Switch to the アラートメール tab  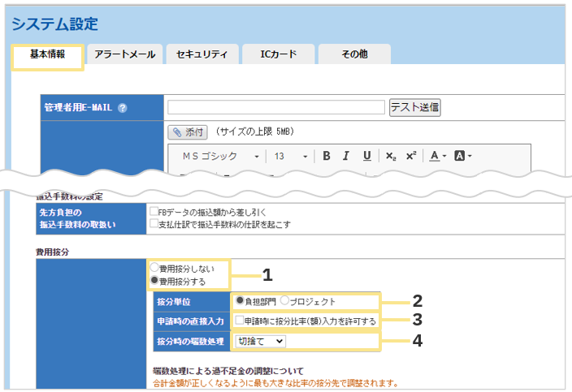click(x=124, y=54)
